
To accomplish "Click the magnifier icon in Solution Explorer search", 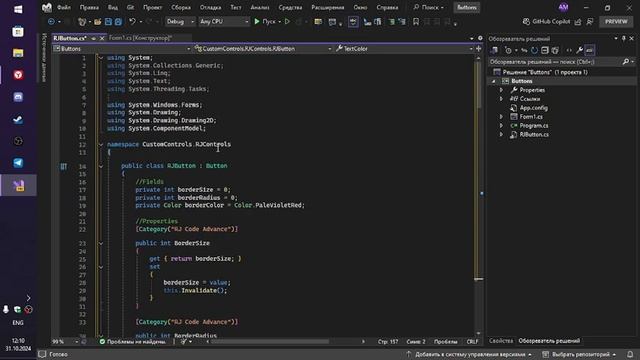I will pos(626,62).
